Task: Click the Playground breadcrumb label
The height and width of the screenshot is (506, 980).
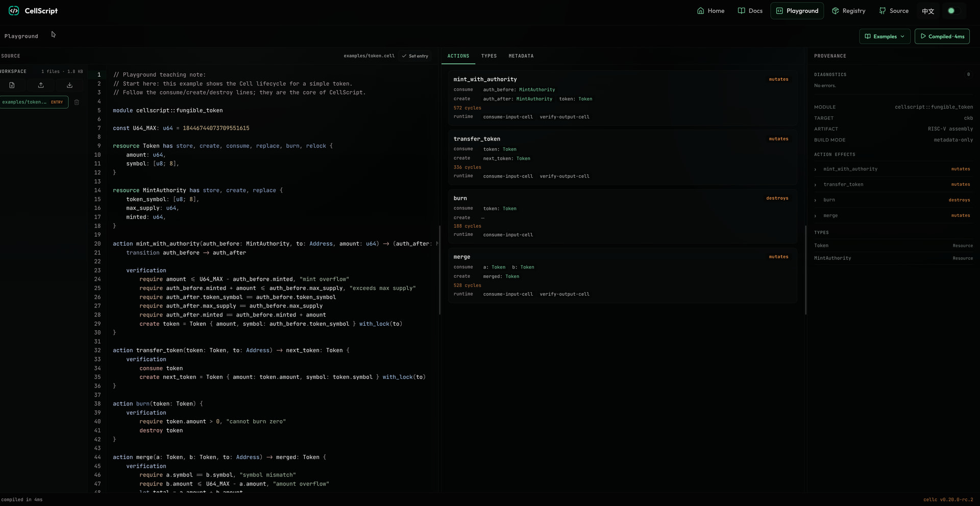Action: [x=21, y=36]
